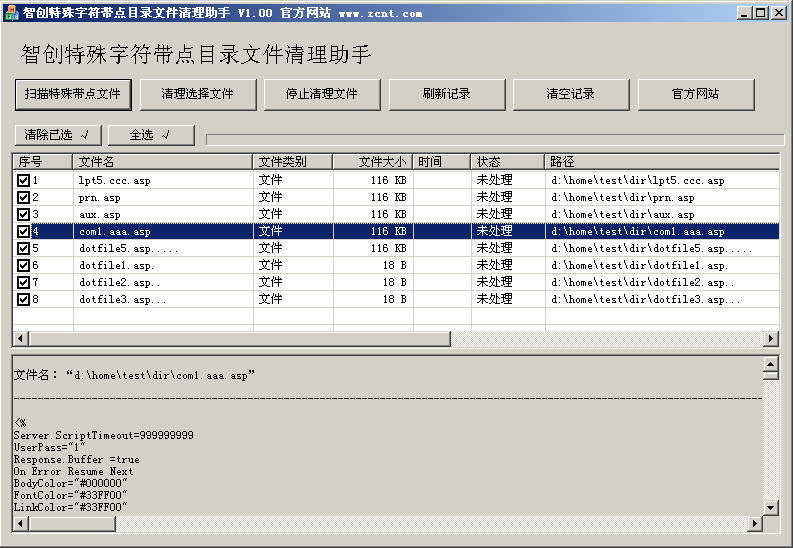Select file name dotfile2.asp.. in list
Viewport: 794px width, 548px height.
click(x=120, y=283)
